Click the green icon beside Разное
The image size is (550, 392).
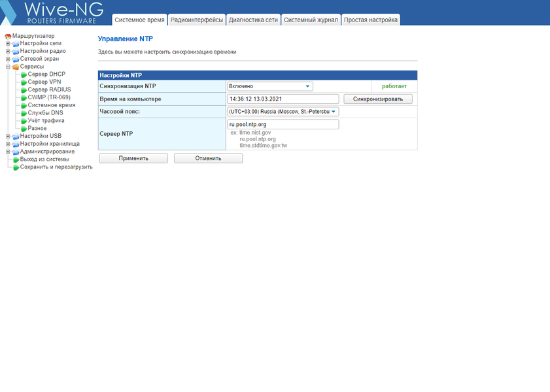(x=24, y=129)
